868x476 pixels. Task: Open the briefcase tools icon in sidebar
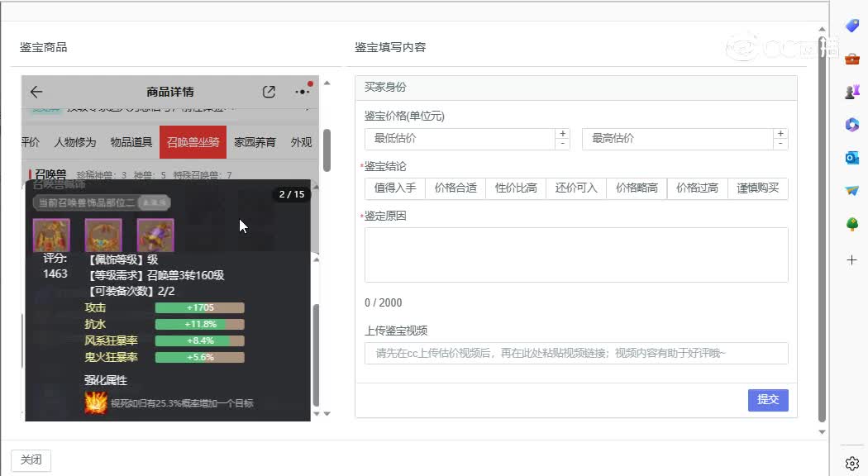coord(851,59)
